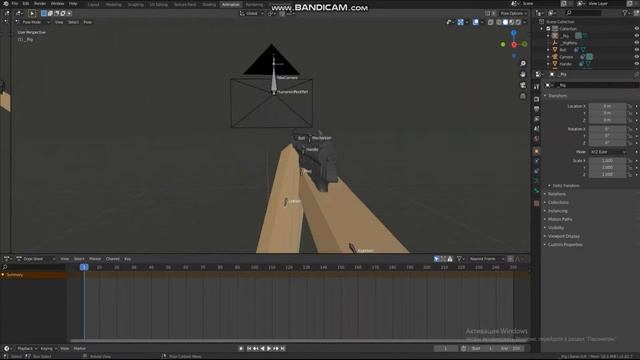Expand the Motion Paths panel

coord(560,219)
